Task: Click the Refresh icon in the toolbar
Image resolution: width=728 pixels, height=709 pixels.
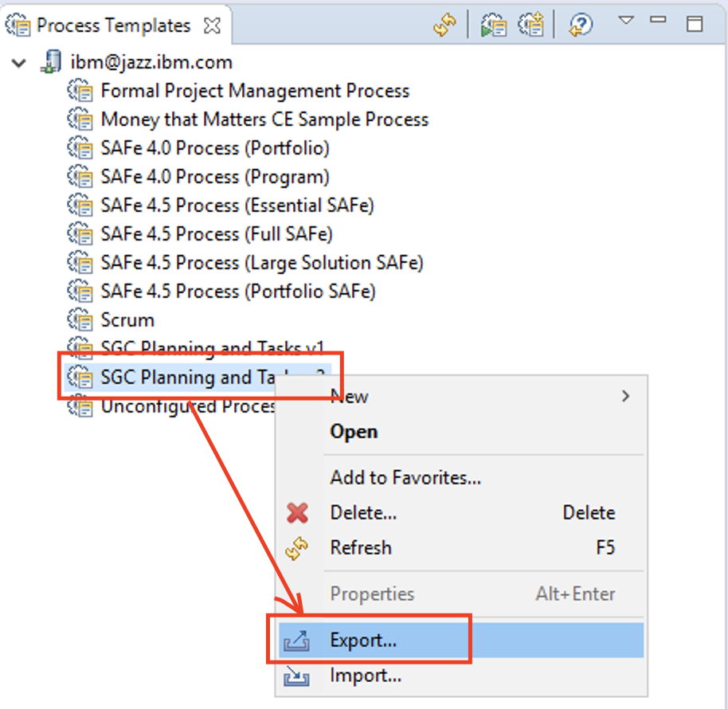Action: click(445, 25)
